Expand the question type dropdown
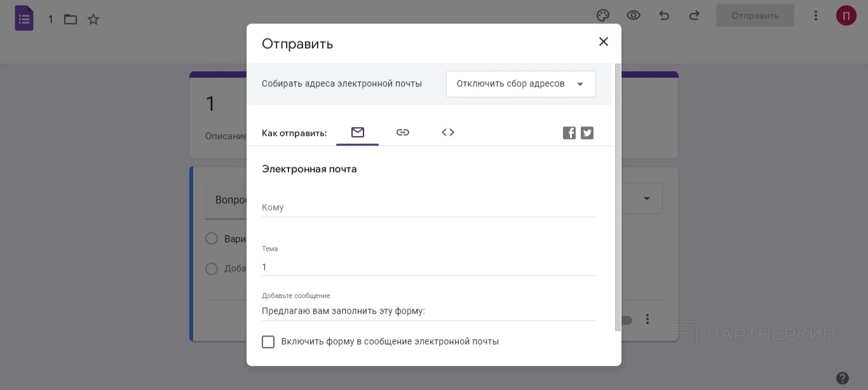 click(x=647, y=199)
